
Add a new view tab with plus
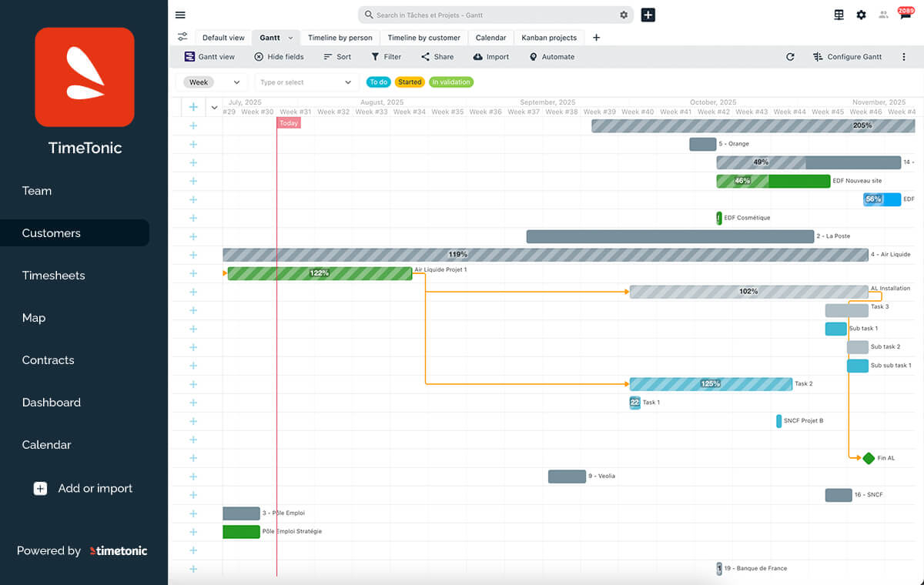pos(596,37)
